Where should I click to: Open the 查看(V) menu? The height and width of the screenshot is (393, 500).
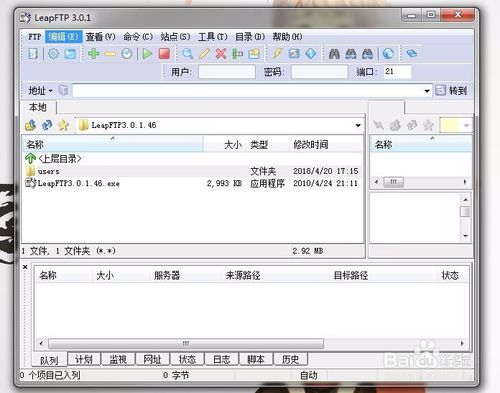pyautogui.click(x=100, y=37)
